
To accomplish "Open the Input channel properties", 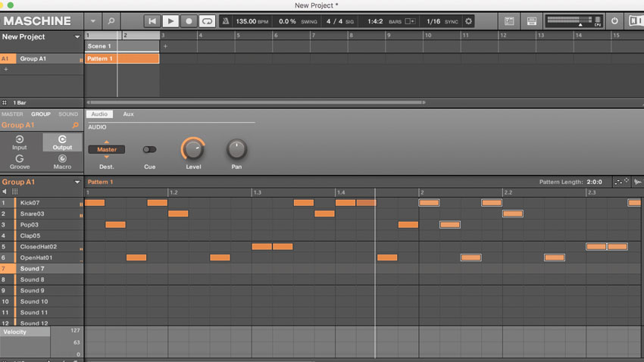I will pos(19,142).
